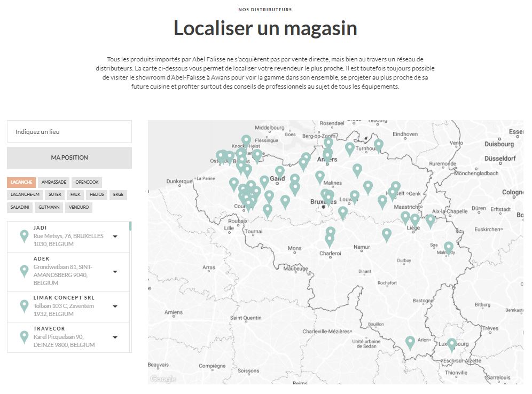Click the pin nearest Tournai to the north
This screenshot has height=394, width=532.
point(268,210)
